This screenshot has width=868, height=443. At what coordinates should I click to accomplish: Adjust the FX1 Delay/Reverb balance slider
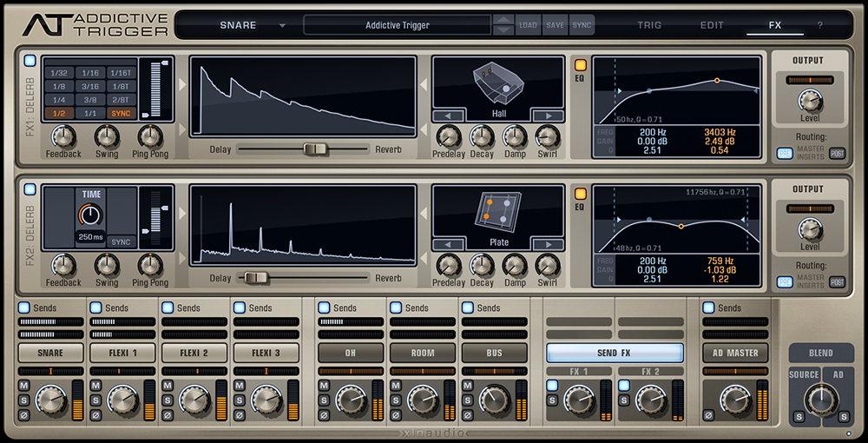point(315,149)
